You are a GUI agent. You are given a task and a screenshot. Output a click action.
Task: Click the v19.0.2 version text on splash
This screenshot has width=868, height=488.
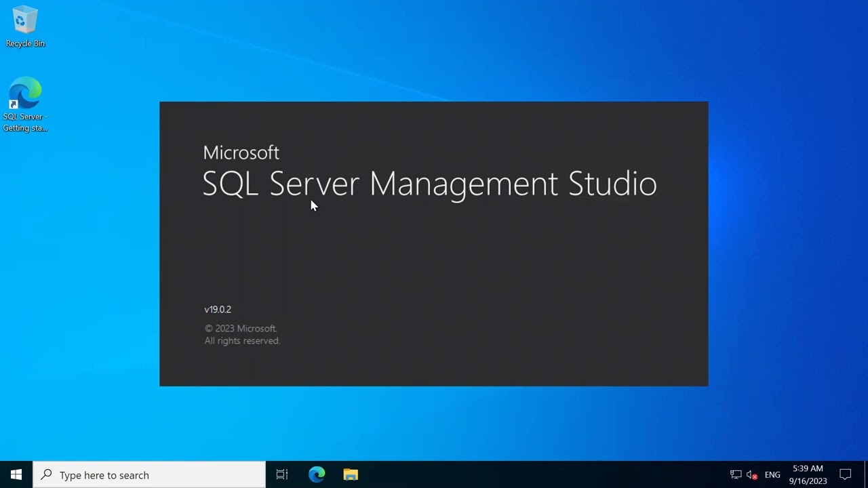(x=218, y=309)
